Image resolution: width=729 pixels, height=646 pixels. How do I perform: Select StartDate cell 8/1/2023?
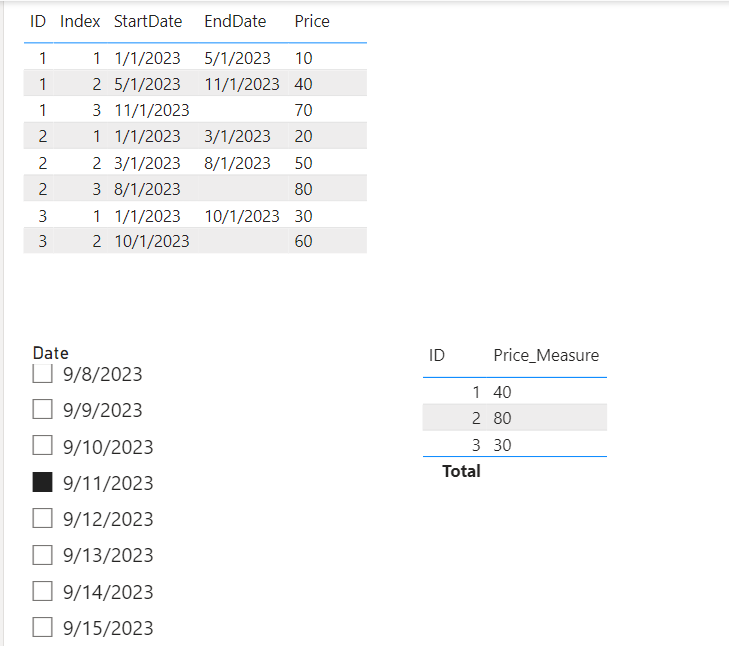[147, 189]
